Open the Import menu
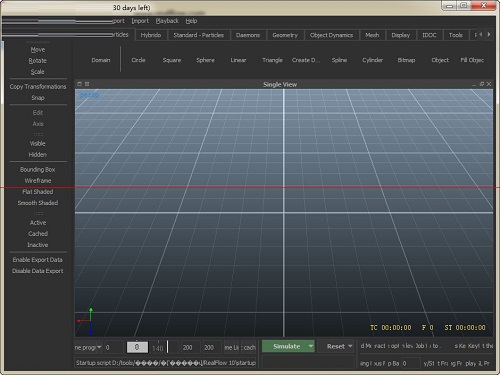This screenshot has width=500, height=375. 140,21
